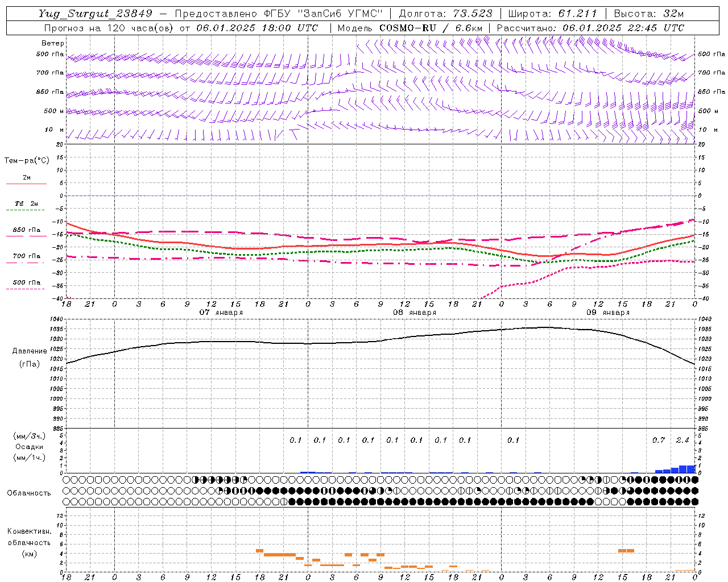
Task: Click the 08 января date label
Action: tap(415, 313)
